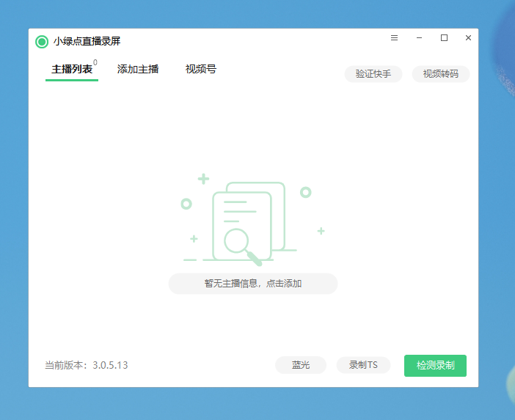Viewport: 515px width, 420px height.
Task: Open the 视频转码 tool
Action: pyautogui.click(x=441, y=74)
